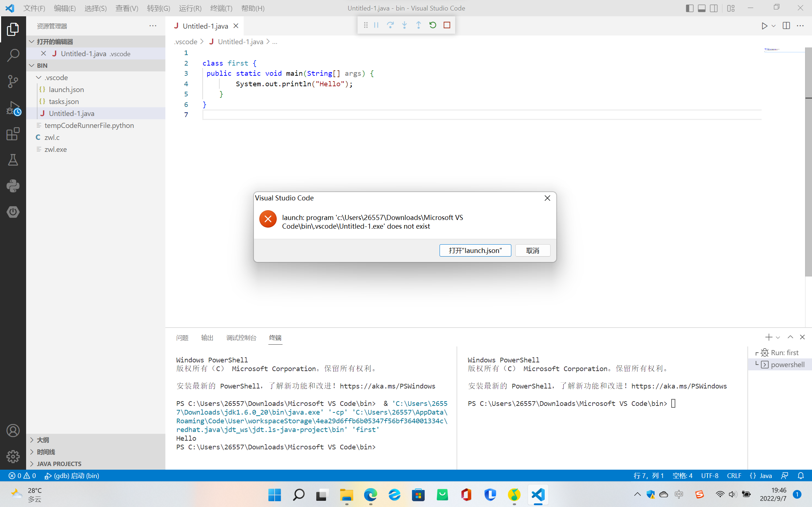Open the run button dropdown arrow
Screen dimensions: 812x507
coord(774,26)
